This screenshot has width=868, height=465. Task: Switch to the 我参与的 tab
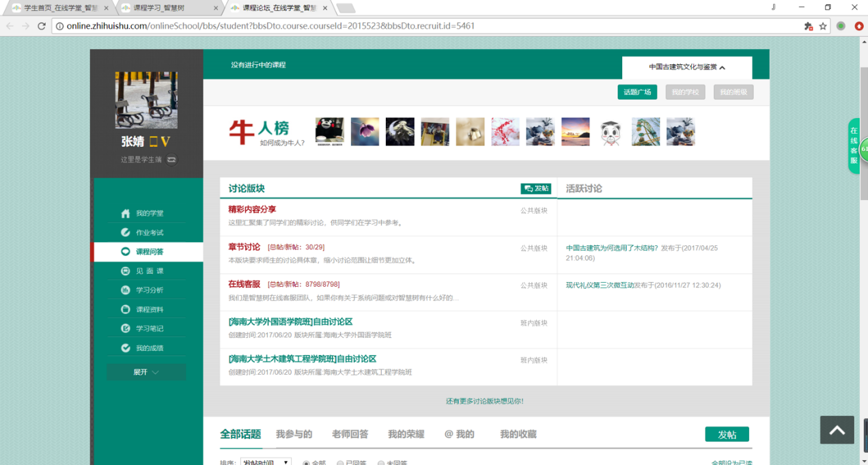click(294, 434)
